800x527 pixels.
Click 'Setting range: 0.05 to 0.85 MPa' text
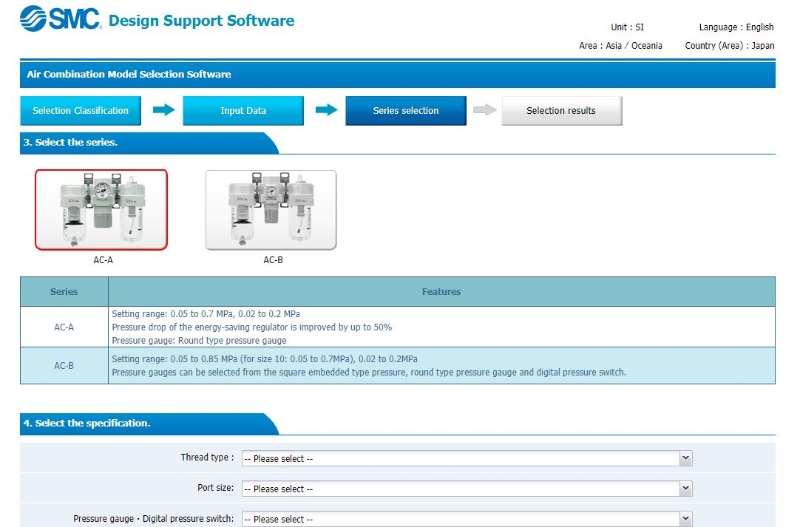click(264, 359)
